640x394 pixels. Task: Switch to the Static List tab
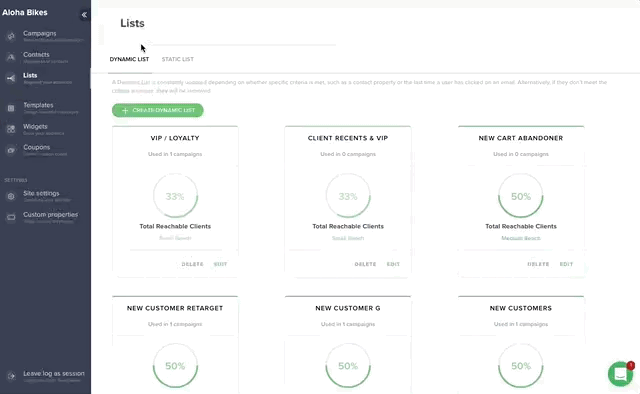178,59
